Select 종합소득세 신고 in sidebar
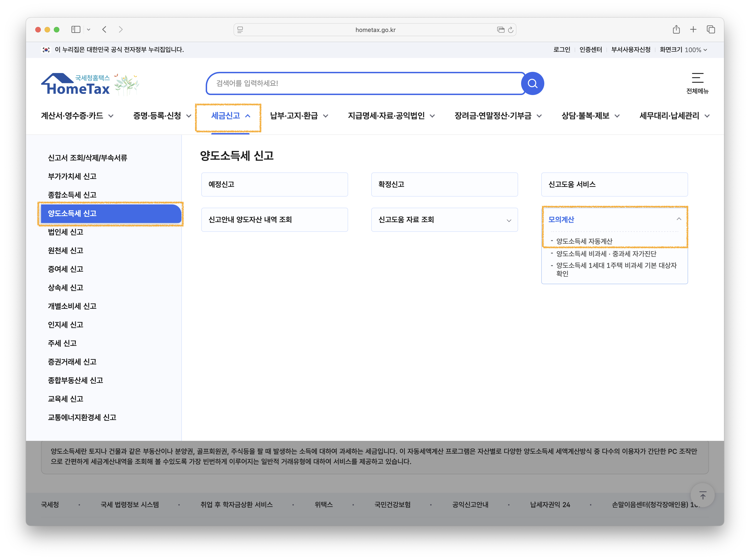 click(72, 195)
